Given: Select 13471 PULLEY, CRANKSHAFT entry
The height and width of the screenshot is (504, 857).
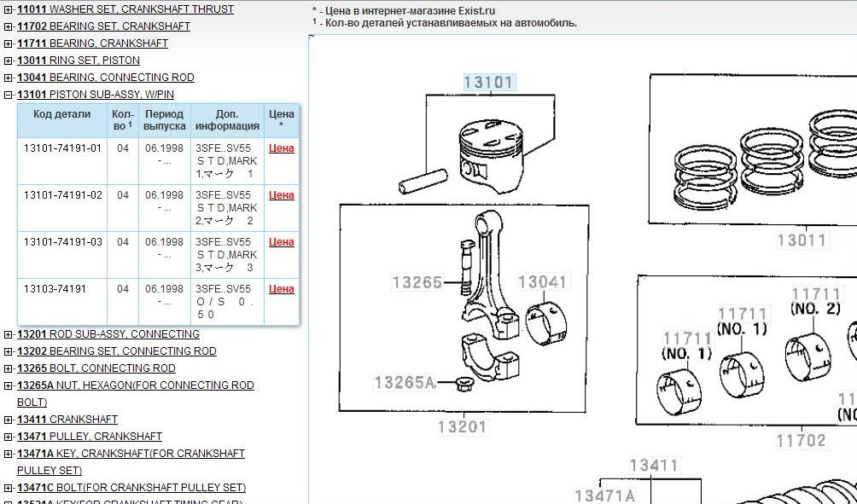Looking at the screenshot, I should point(89,437).
